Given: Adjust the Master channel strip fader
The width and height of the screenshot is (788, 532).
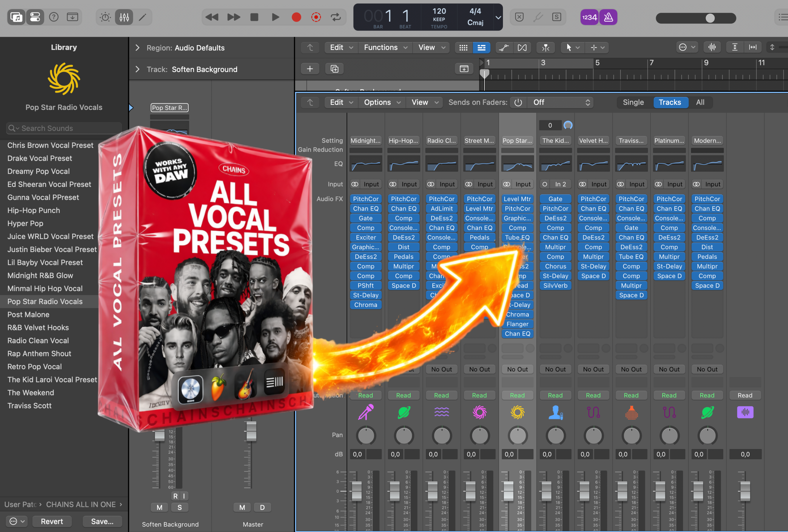Looking at the screenshot, I should click(x=251, y=431).
